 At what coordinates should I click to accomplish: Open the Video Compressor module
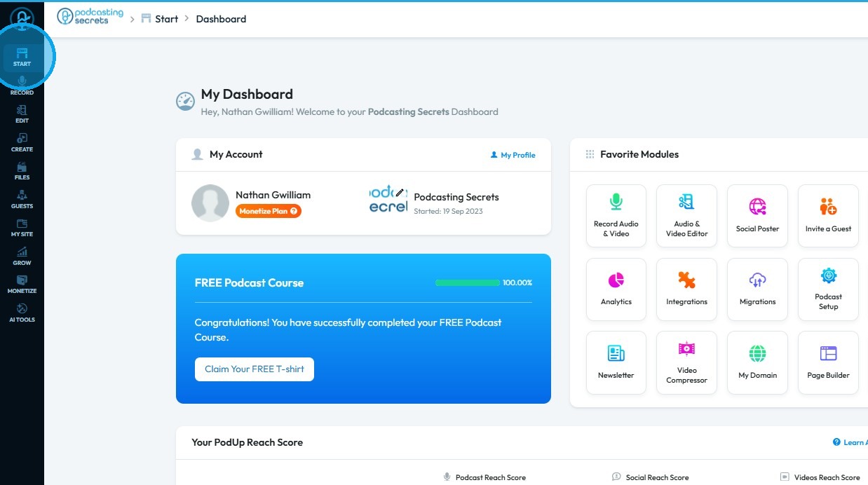pyautogui.click(x=686, y=362)
